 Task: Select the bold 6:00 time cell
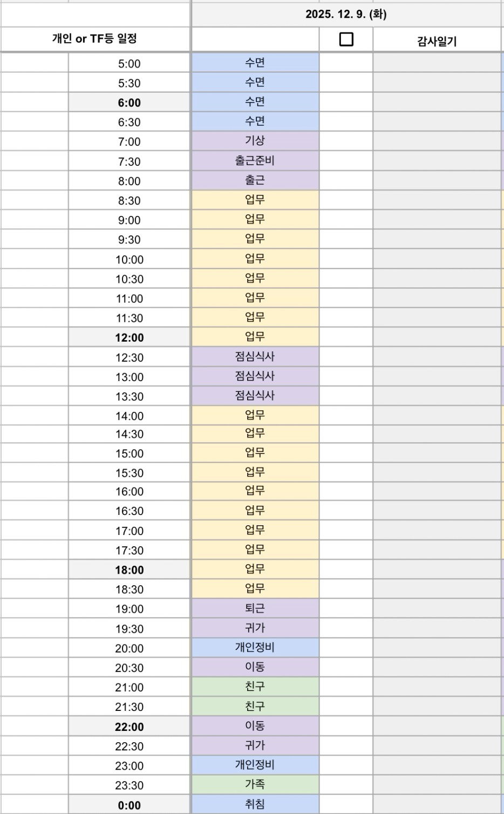point(130,103)
